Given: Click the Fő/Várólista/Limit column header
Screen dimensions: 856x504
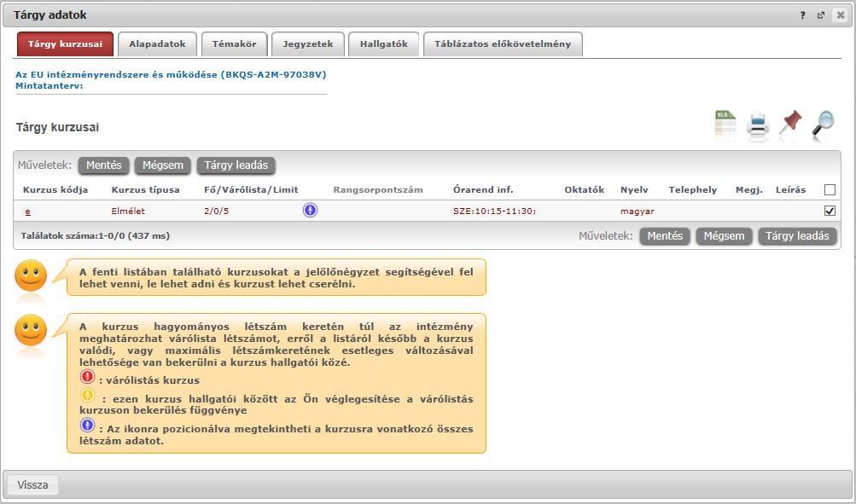Looking at the screenshot, I should click(251, 190).
